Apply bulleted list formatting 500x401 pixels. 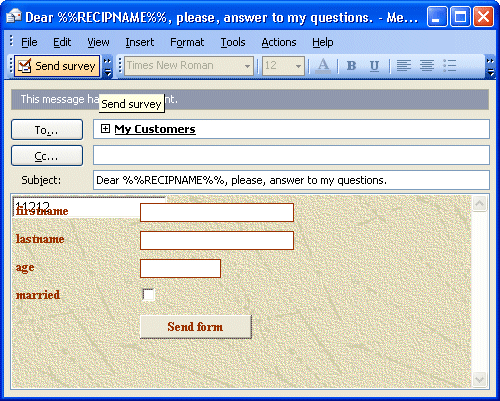(450, 66)
